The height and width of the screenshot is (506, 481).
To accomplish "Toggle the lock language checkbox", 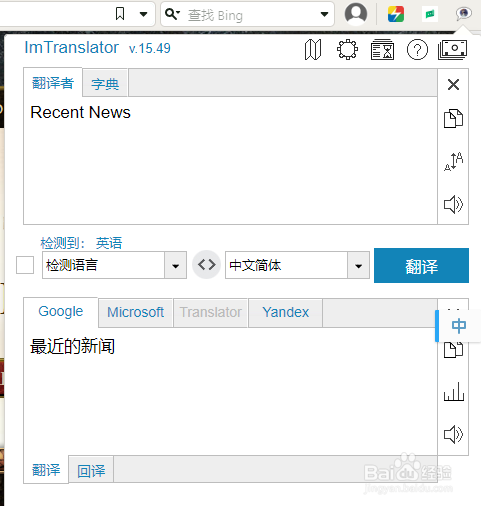I will (25, 265).
